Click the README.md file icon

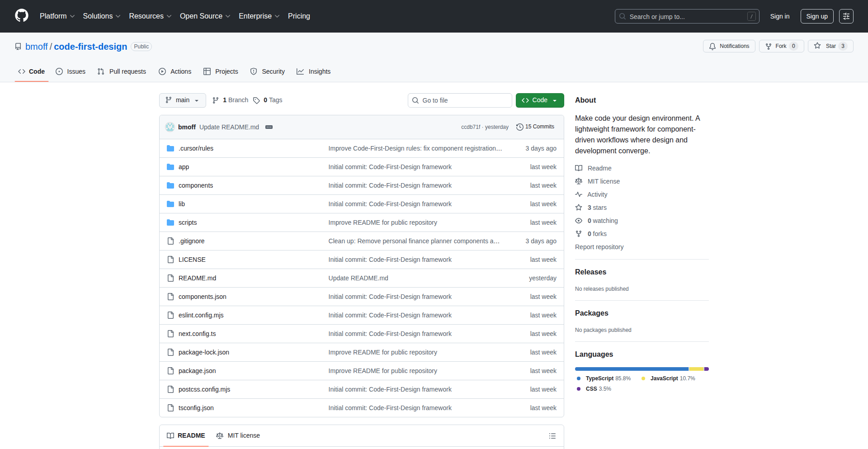(x=170, y=278)
